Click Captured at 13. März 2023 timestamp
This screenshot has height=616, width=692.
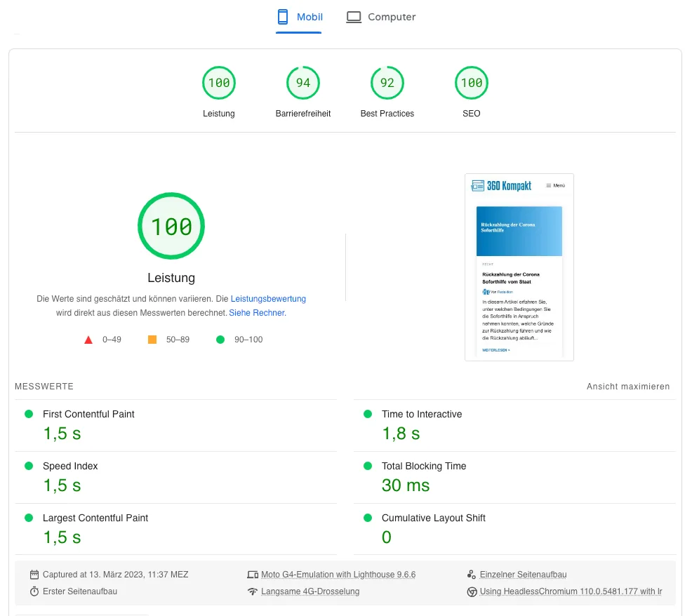point(116,575)
